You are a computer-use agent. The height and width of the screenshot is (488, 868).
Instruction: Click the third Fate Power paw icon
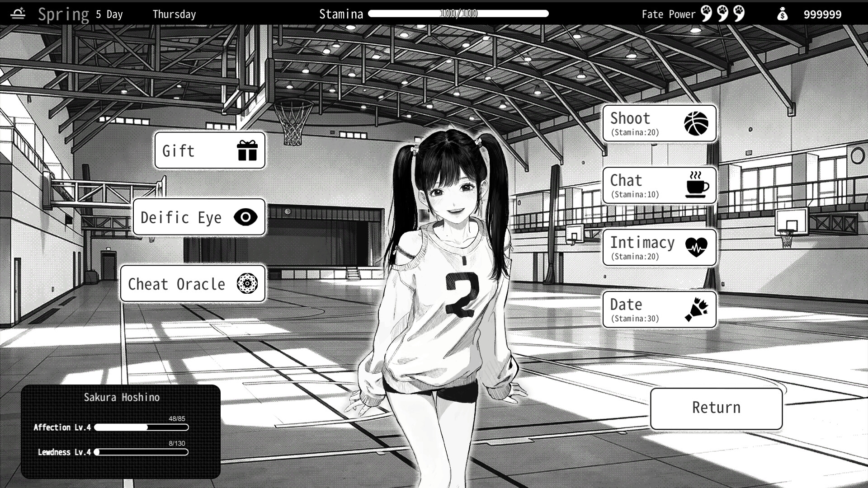[739, 14]
